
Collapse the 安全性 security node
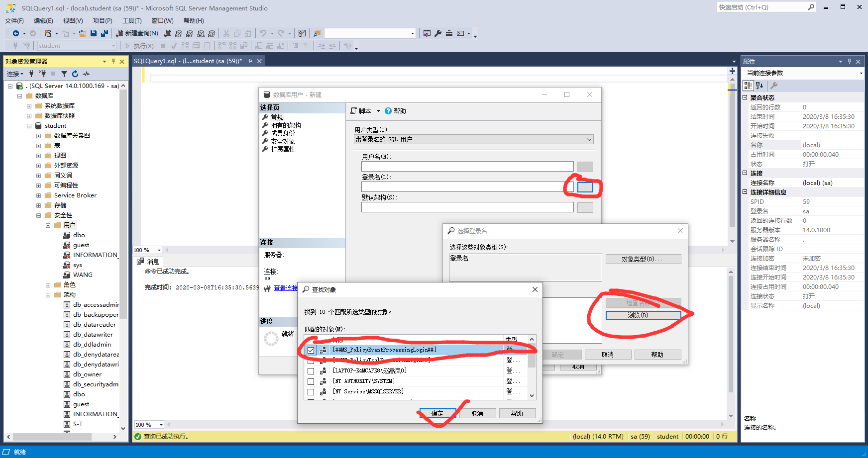click(38, 215)
